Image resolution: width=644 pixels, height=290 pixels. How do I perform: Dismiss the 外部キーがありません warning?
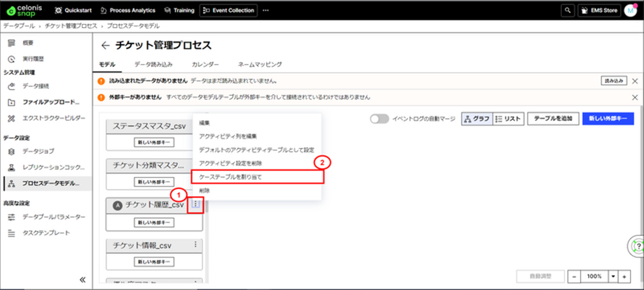pos(635,97)
